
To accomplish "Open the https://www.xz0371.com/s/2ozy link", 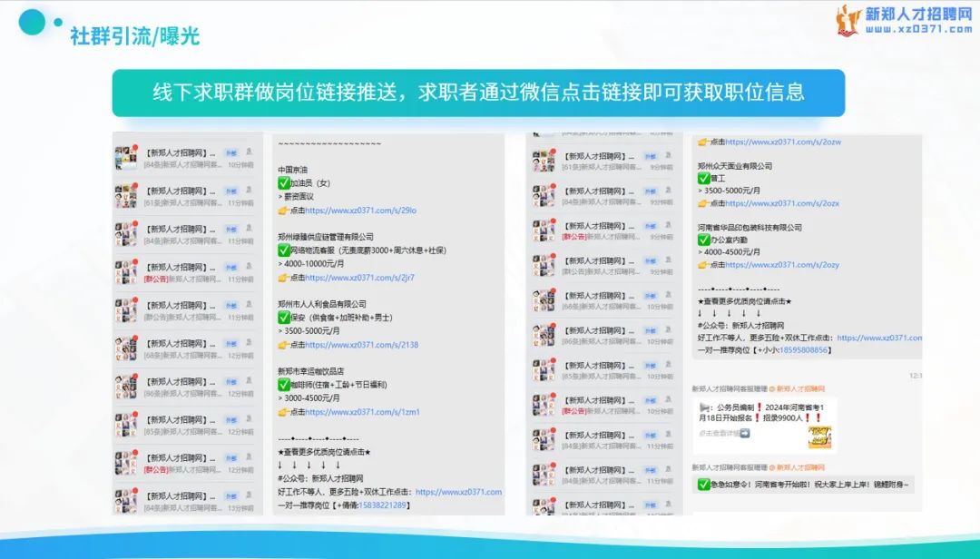I will pyautogui.click(x=782, y=264).
